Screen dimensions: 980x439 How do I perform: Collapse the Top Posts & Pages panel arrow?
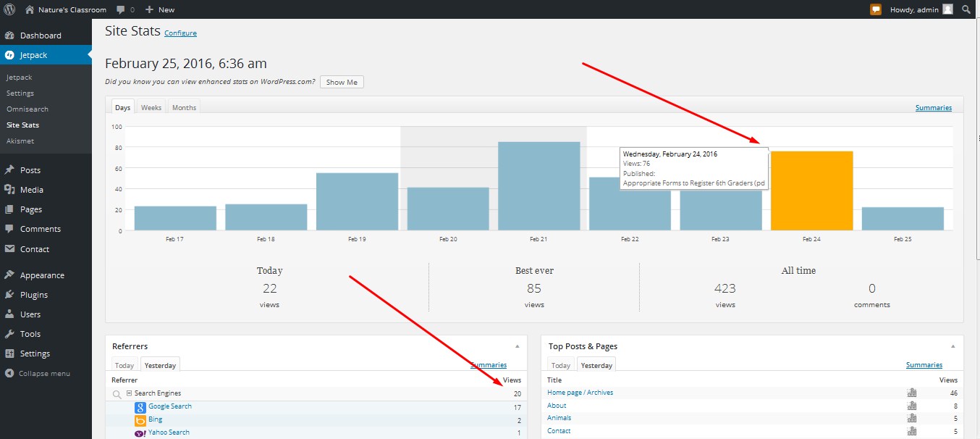point(952,347)
